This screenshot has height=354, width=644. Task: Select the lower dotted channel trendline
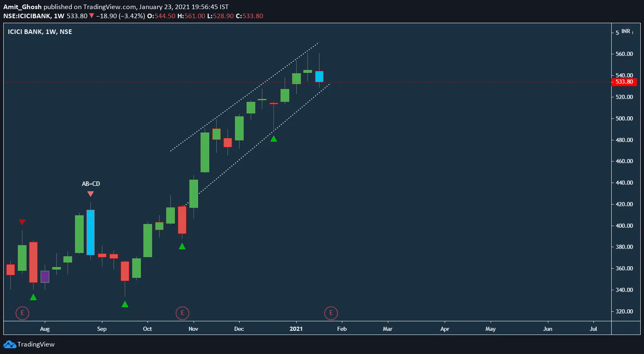(x=257, y=143)
